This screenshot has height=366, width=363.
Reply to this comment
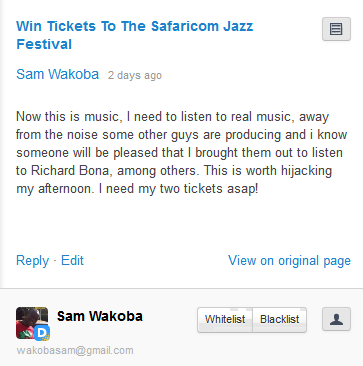(x=32, y=261)
